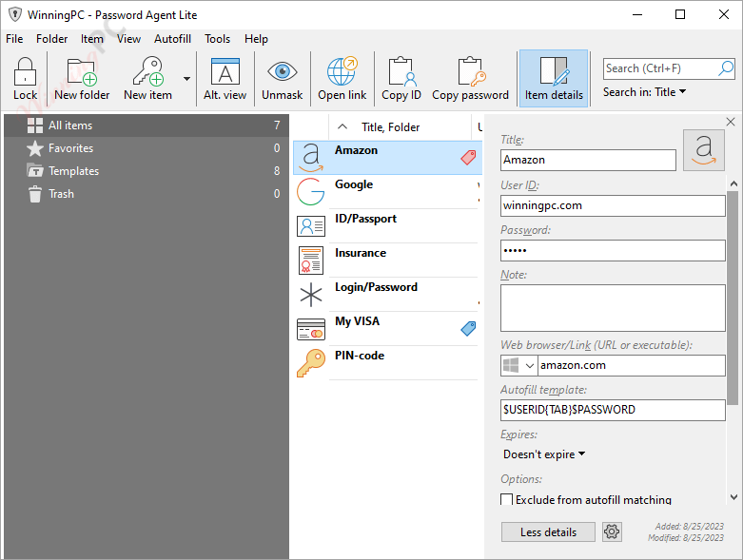The image size is (743, 560).
Task: Click Copy ID toolbar icon
Action: [x=401, y=79]
